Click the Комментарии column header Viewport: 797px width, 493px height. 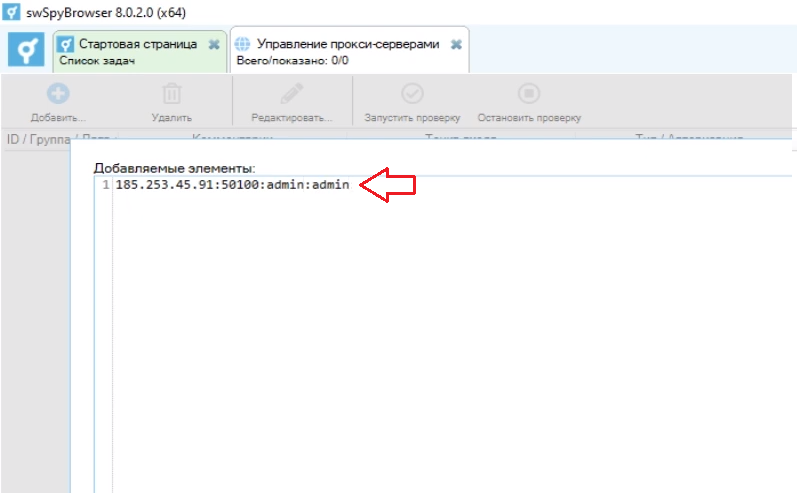click(232, 139)
